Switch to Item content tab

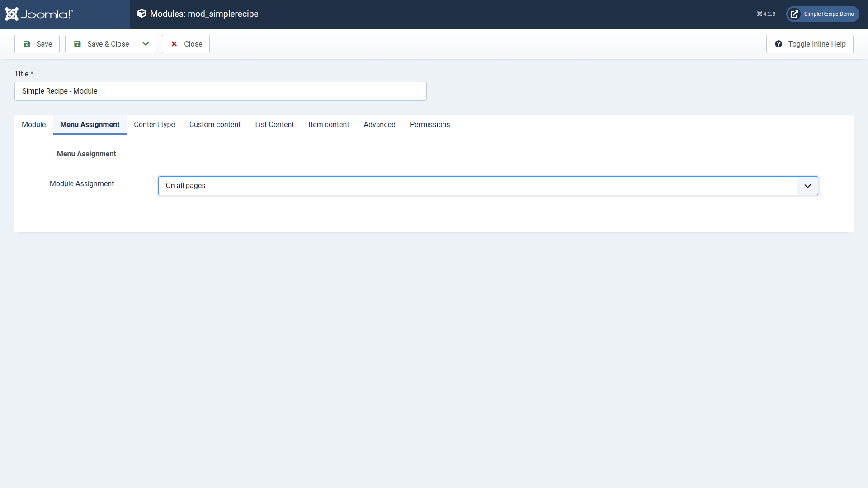coord(329,125)
